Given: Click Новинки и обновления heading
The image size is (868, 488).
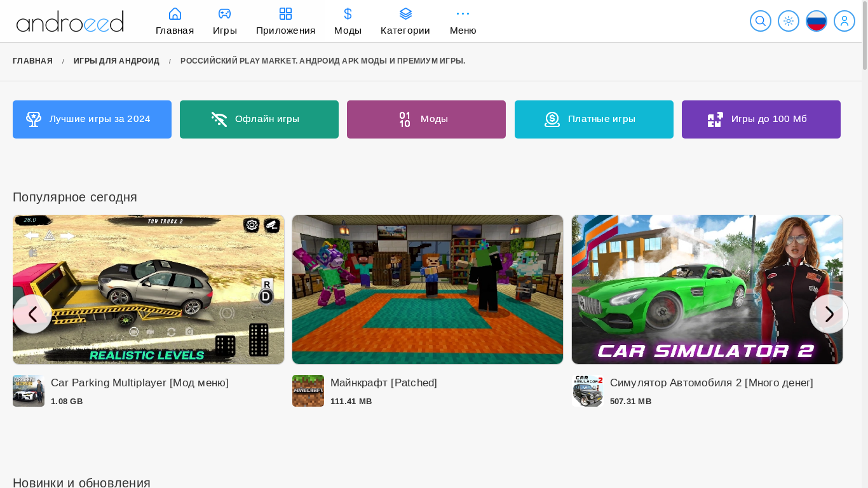Looking at the screenshot, I should tap(81, 483).
